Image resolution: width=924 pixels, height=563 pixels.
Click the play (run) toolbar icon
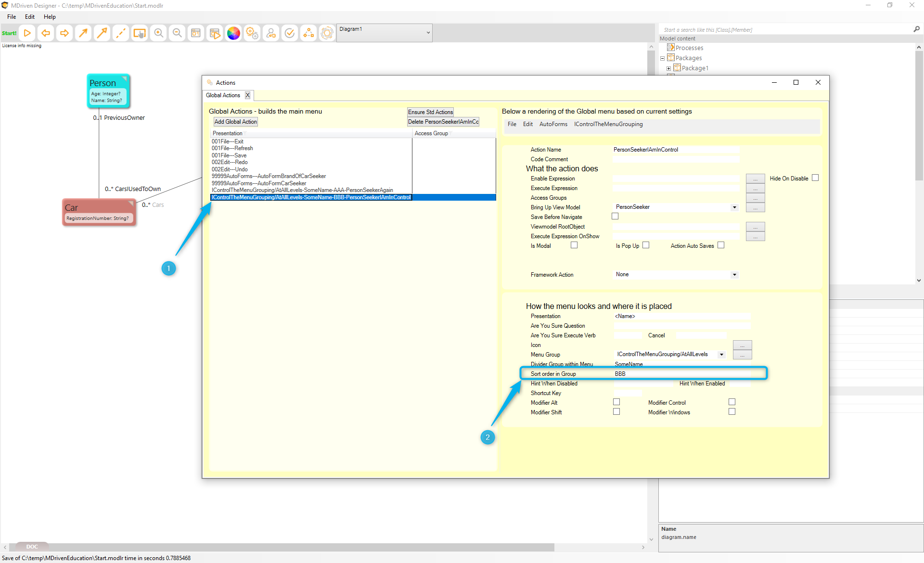[x=27, y=33]
